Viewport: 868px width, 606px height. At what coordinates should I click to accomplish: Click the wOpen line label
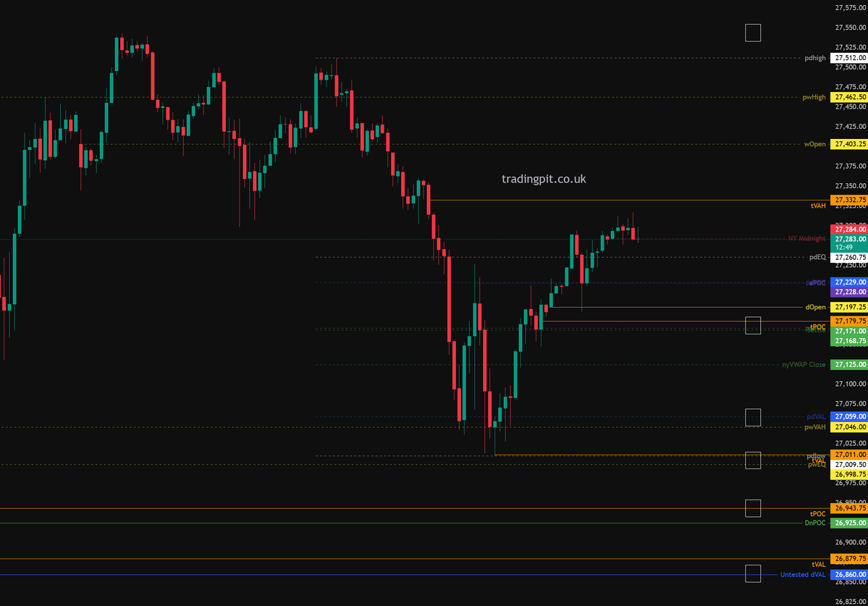[x=814, y=145]
